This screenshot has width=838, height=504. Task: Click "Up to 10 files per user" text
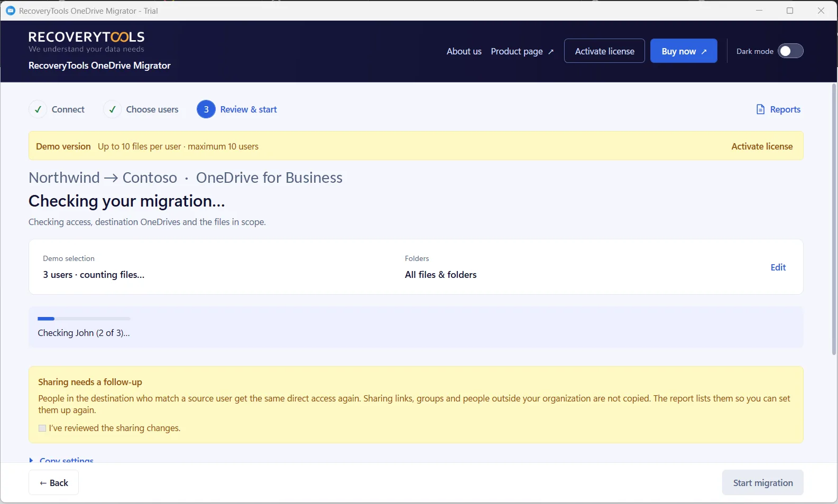click(x=139, y=146)
